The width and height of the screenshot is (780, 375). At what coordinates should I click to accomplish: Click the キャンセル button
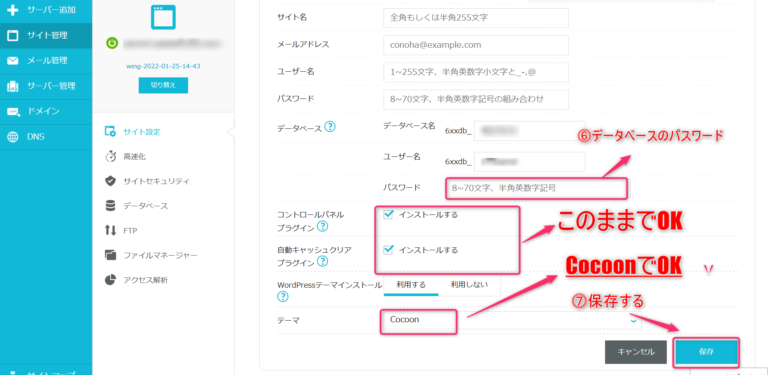tap(635, 352)
